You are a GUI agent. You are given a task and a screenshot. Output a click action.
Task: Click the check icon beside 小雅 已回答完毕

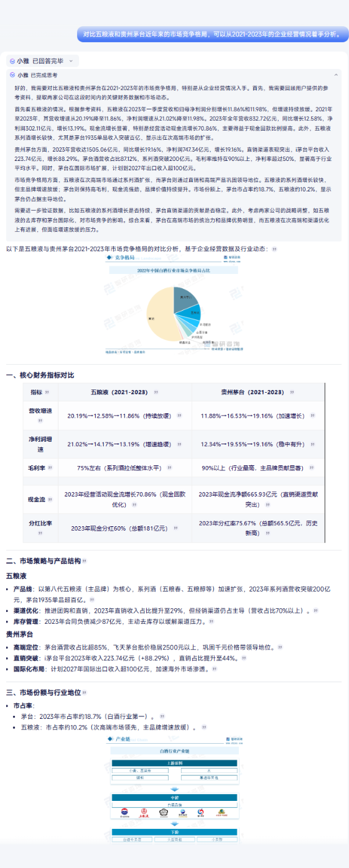(x=12, y=61)
